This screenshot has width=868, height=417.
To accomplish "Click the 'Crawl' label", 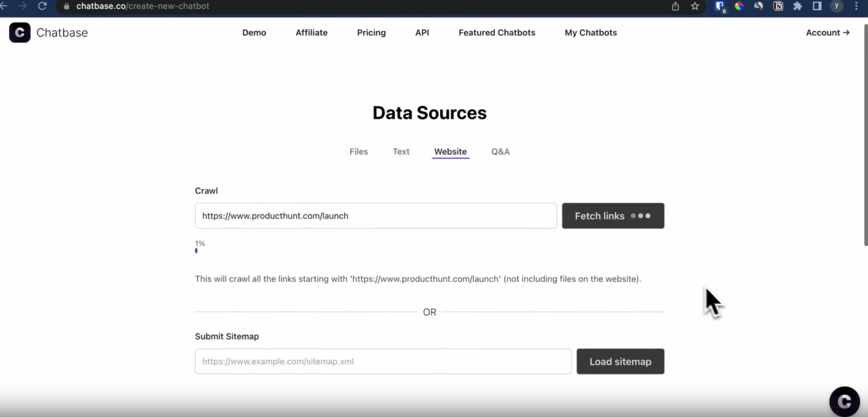I will [x=206, y=191].
